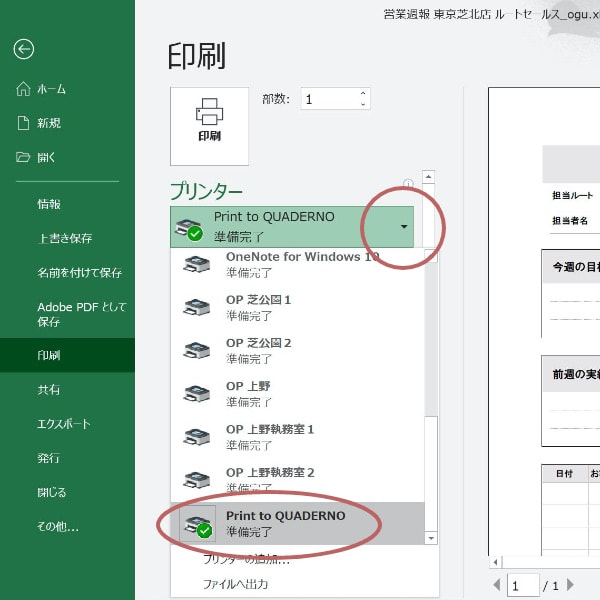Click the back arrow icon in the sidebar

point(24,49)
